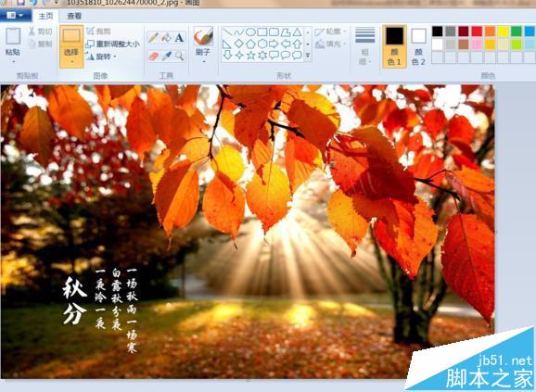Choose the Line shape

tap(227, 32)
